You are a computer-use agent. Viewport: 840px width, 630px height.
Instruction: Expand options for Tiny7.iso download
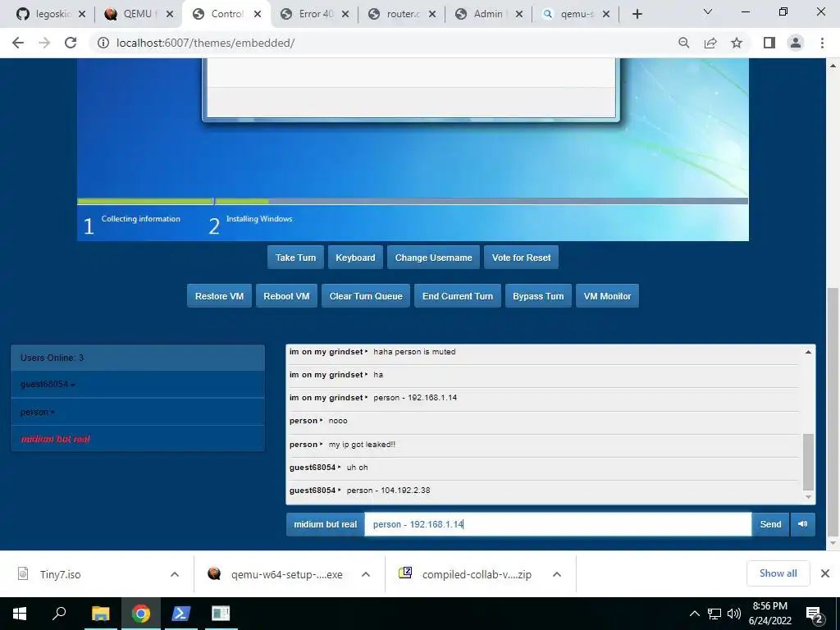point(175,574)
